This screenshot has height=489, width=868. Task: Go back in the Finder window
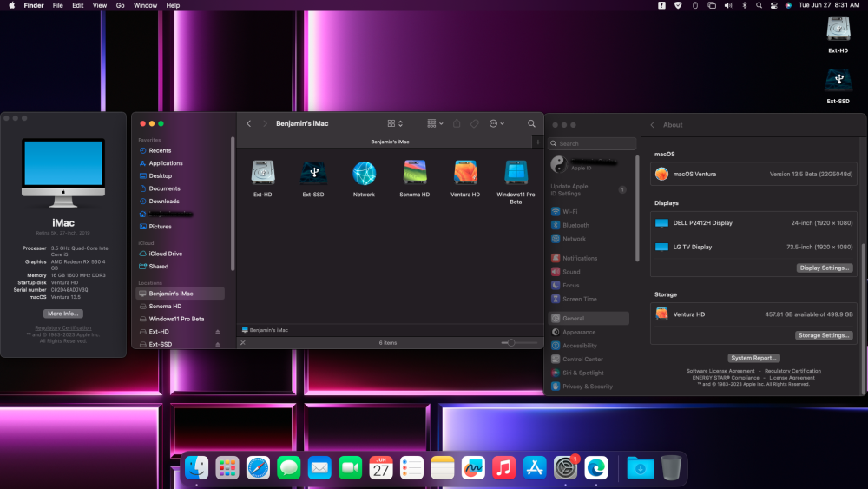[248, 123]
